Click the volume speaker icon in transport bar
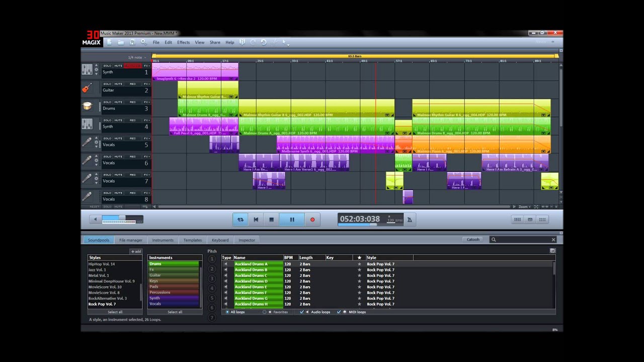 (95, 219)
